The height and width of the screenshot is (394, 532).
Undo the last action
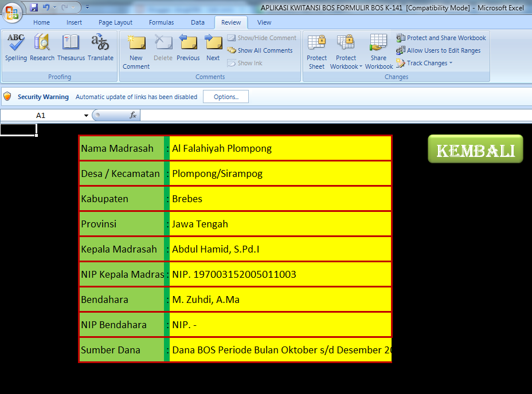coord(46,7)
